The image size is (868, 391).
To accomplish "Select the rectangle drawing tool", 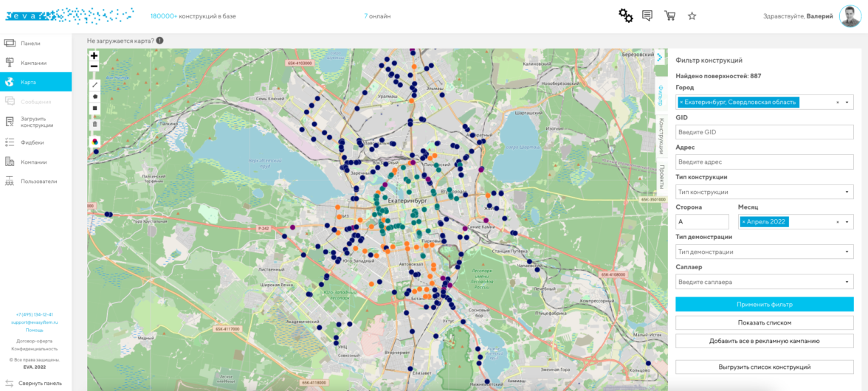I will [95, 108].
